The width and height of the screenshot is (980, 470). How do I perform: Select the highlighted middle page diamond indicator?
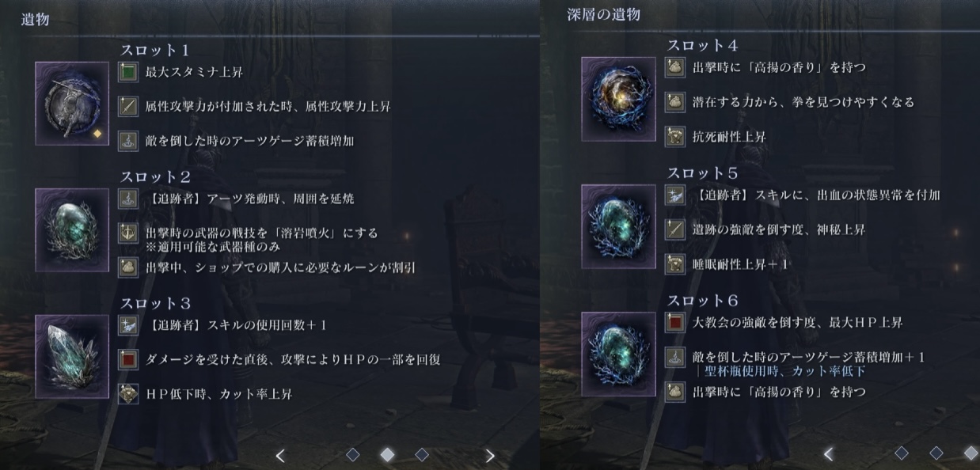pos(387,454)
